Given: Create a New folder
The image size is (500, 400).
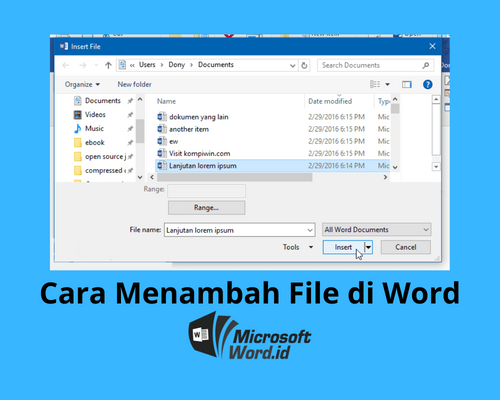Looking at the screenshot, I should coord(134,84).
